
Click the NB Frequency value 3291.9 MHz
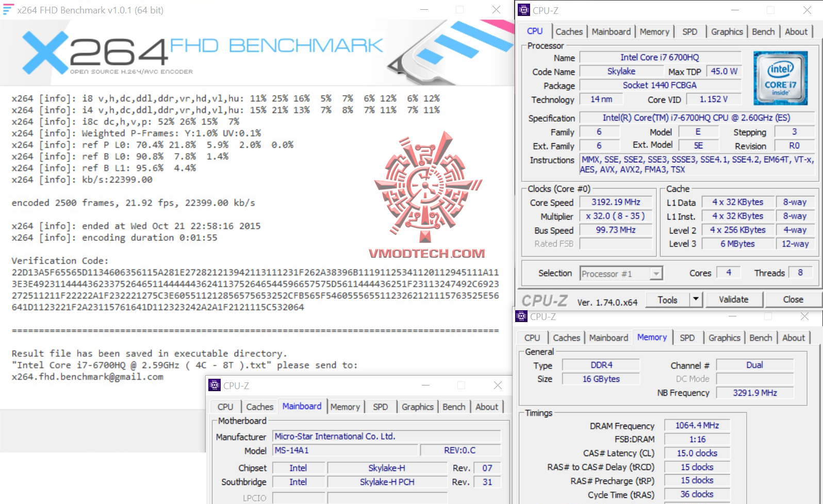[x=755, y=393]
